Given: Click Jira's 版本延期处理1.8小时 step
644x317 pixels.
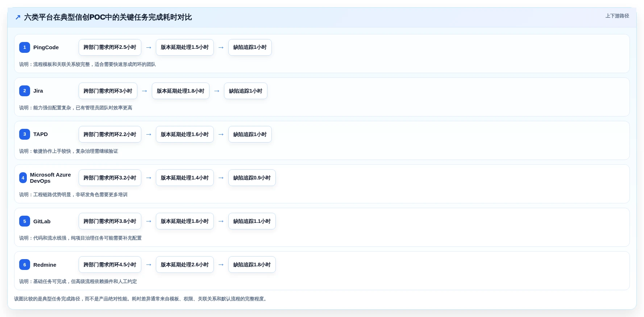Looking at the screenshot, I should click(x=180, y=91).
